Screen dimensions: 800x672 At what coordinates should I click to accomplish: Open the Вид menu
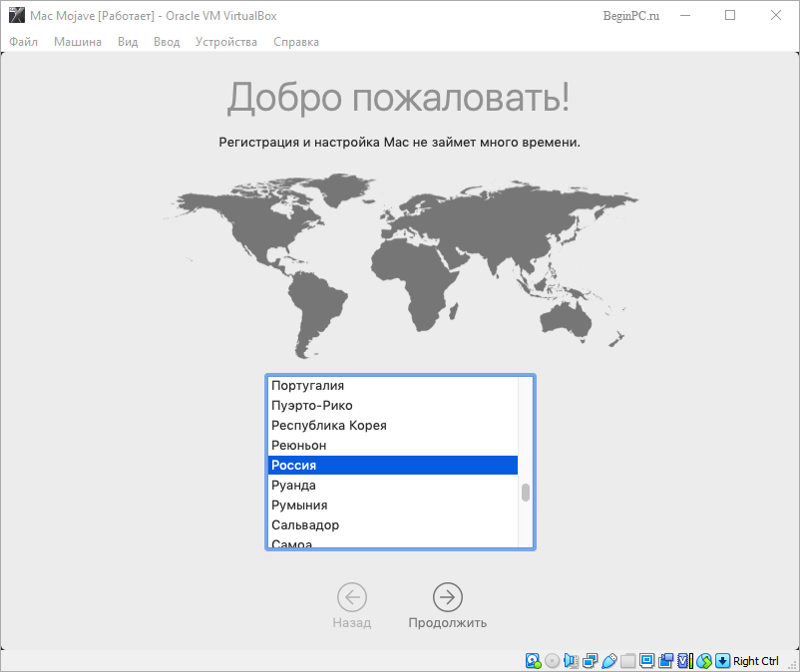point(128,42)
